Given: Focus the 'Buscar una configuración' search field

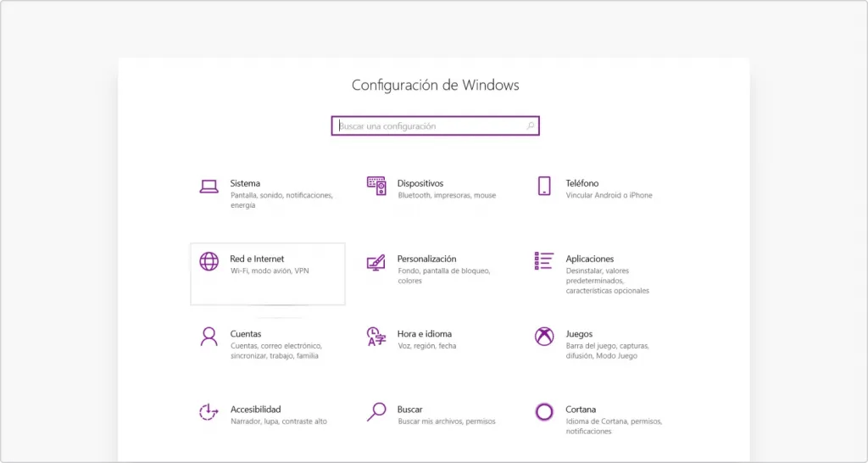Looking at the screenshot, I should coord(435,126).
